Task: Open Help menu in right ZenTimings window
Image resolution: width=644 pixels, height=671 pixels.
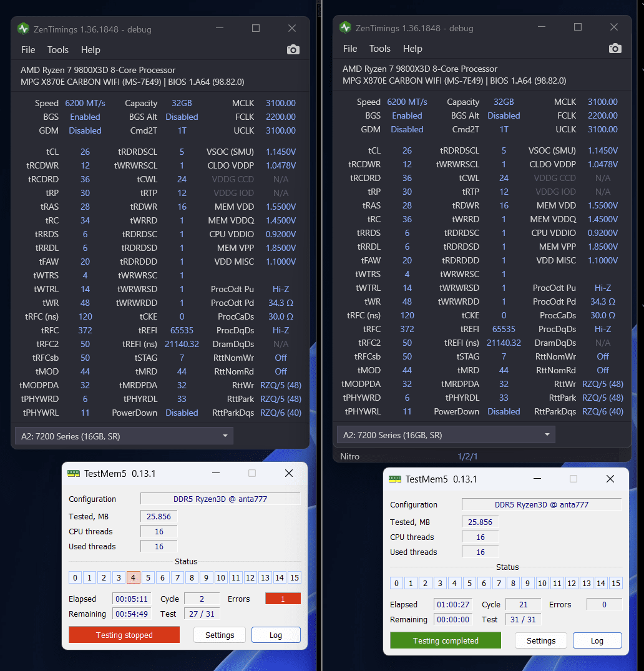Action: coord(412,48)
